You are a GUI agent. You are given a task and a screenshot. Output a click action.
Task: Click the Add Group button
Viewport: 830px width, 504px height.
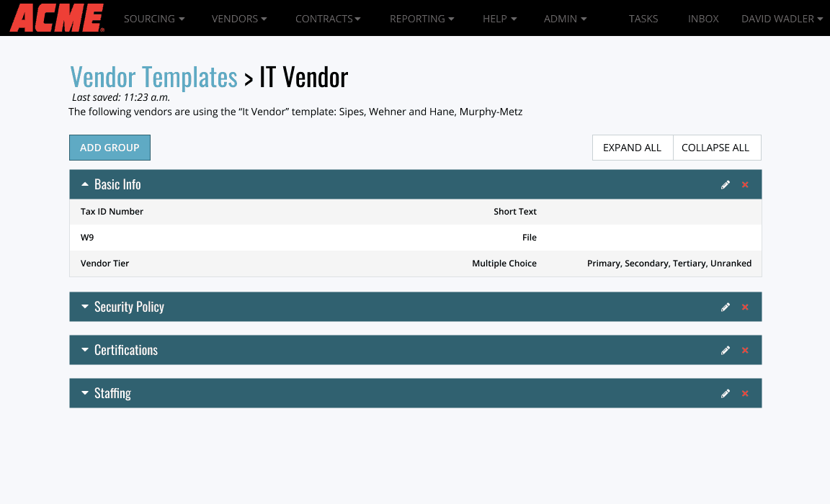[x=110, y=148]
